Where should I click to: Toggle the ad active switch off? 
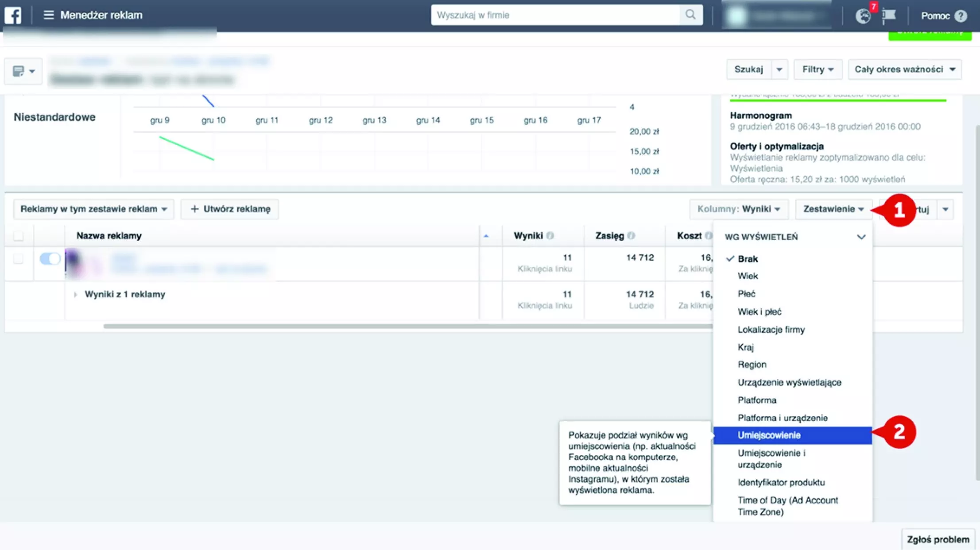50,258
